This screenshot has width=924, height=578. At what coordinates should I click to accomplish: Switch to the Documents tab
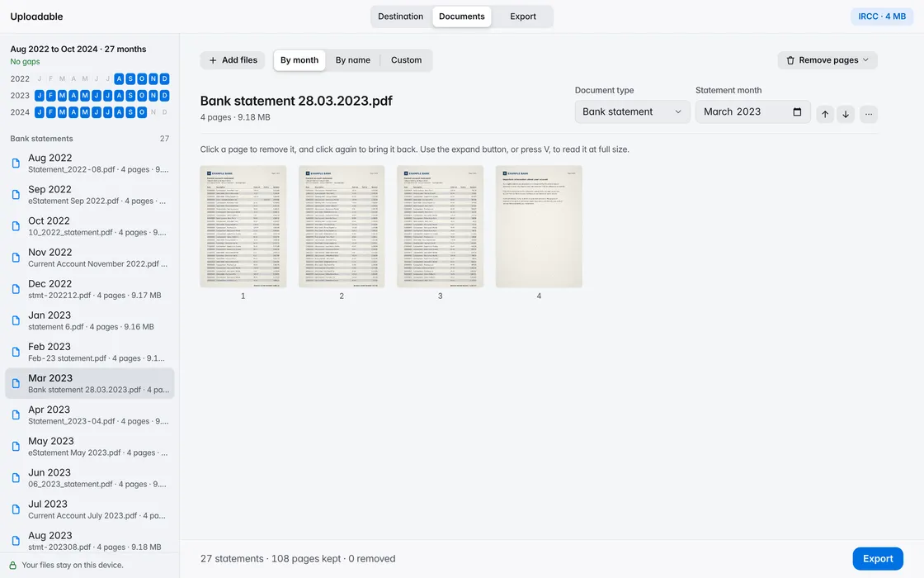click(461, 17)
